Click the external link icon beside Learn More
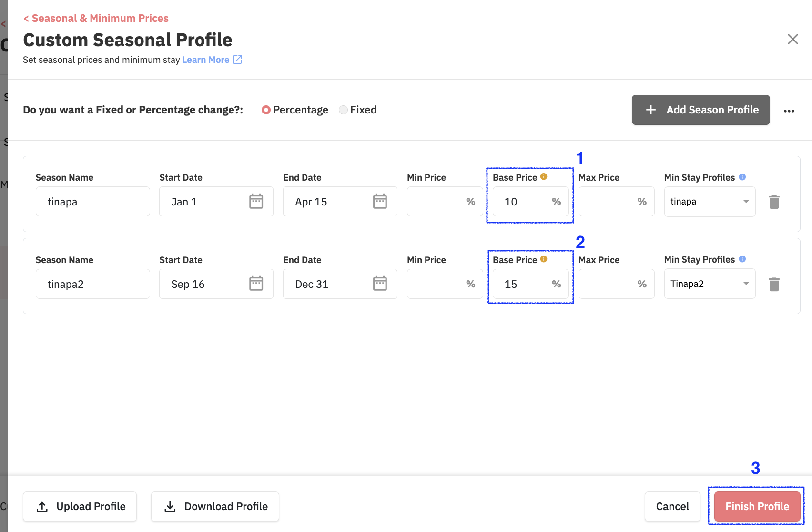This screenshot has height=532, width=812. click(237, 60)
